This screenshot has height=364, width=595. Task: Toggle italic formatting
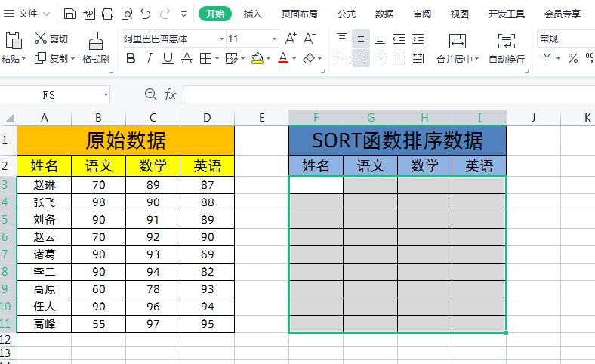point(150,58)
